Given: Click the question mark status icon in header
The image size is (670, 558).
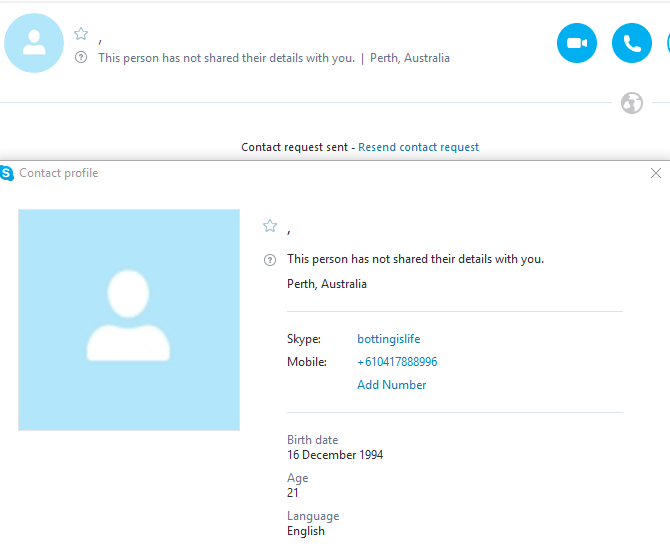Looking at the screenshot, I should click(81, 57).
